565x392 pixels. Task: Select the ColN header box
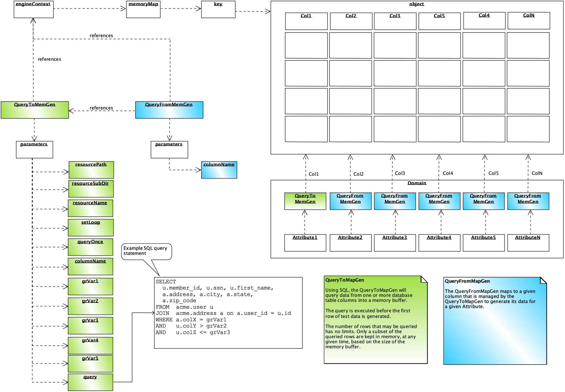click(x=529, y=21)
